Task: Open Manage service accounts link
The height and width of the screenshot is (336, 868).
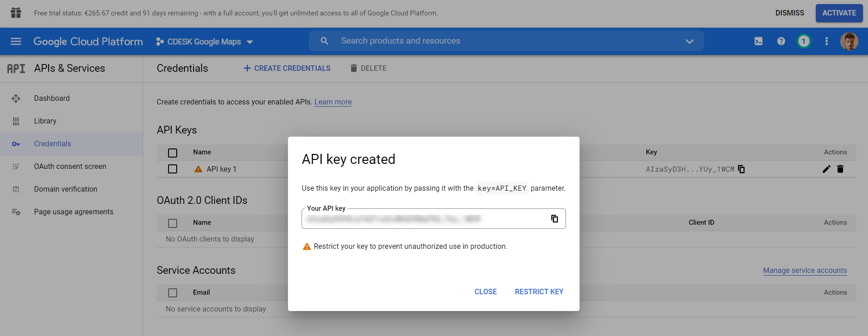Action: [x=805, y=270]
